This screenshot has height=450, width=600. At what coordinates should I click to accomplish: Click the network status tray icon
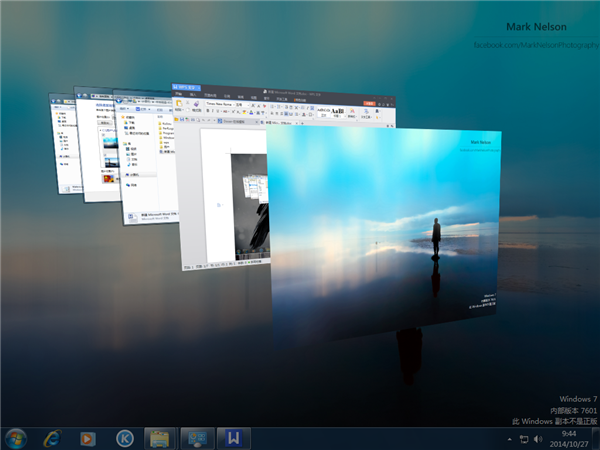pyautogui.click(x=523, y=438)
